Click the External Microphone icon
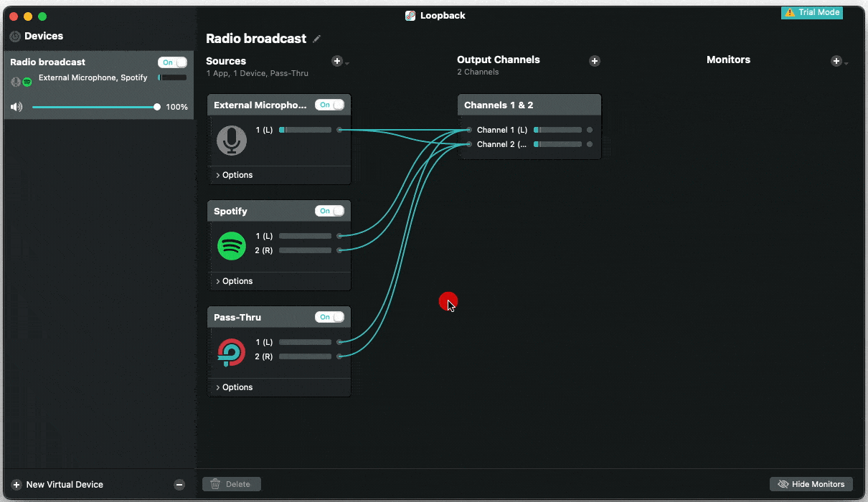Image resolution: width=868 pixels, height=502 pixels. coord(232,141)
